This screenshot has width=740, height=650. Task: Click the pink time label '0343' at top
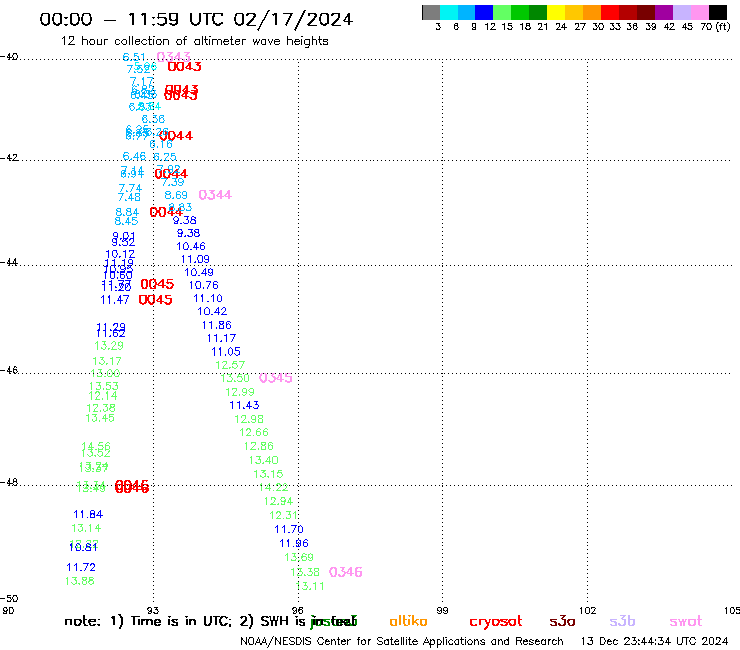[x=174, y=57]
